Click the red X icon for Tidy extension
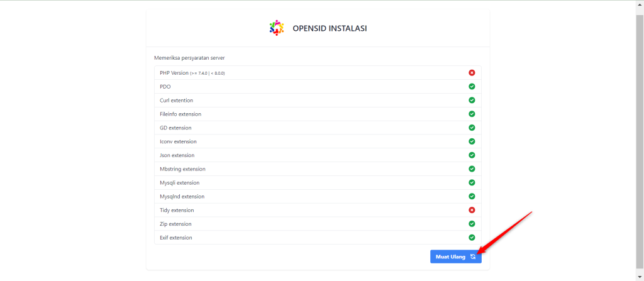This screenshot has height=281, width=644. pyautogui.click(x=472, y=210)
